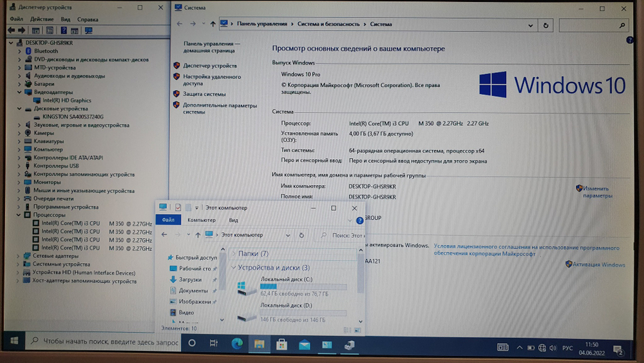Collapse Устройства и диски (3) group

coord(234,268)
